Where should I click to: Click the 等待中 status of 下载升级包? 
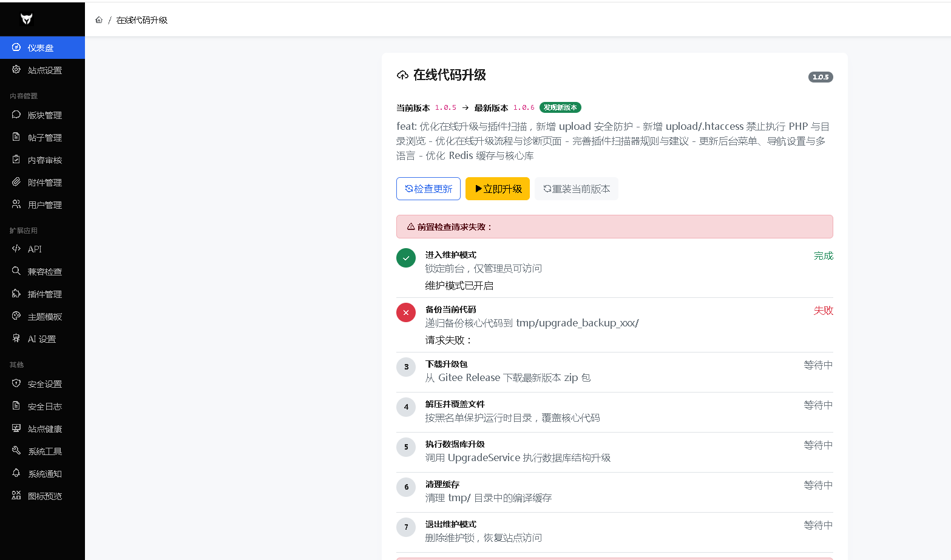tap(819, 365)
